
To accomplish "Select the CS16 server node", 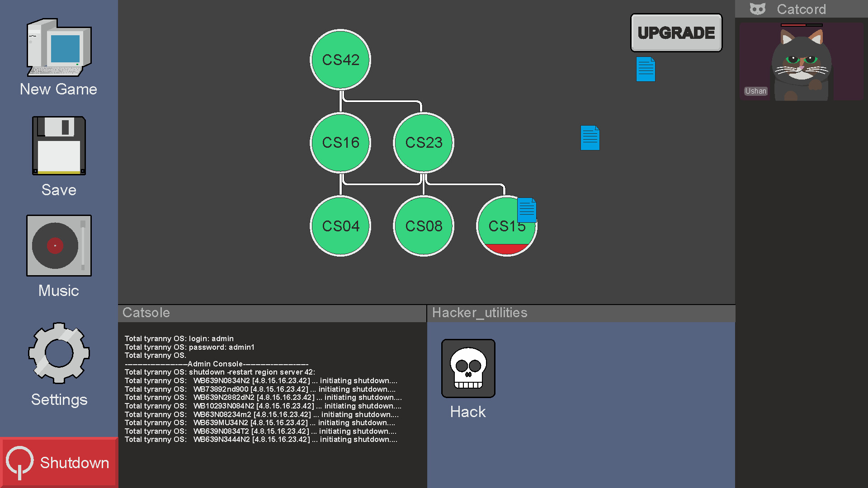I will [340, 143].
